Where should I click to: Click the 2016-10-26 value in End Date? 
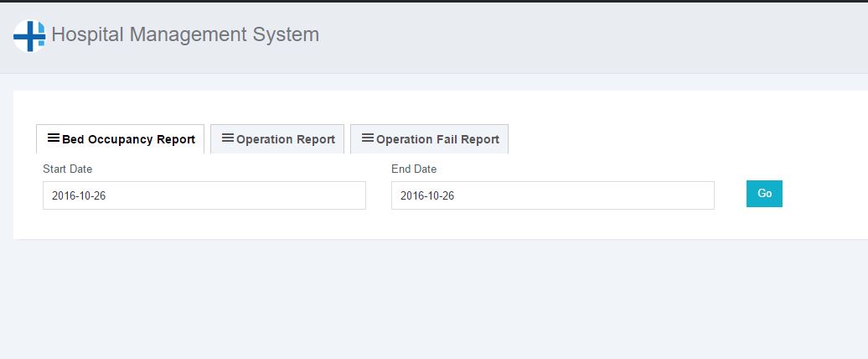click(427, 196)
